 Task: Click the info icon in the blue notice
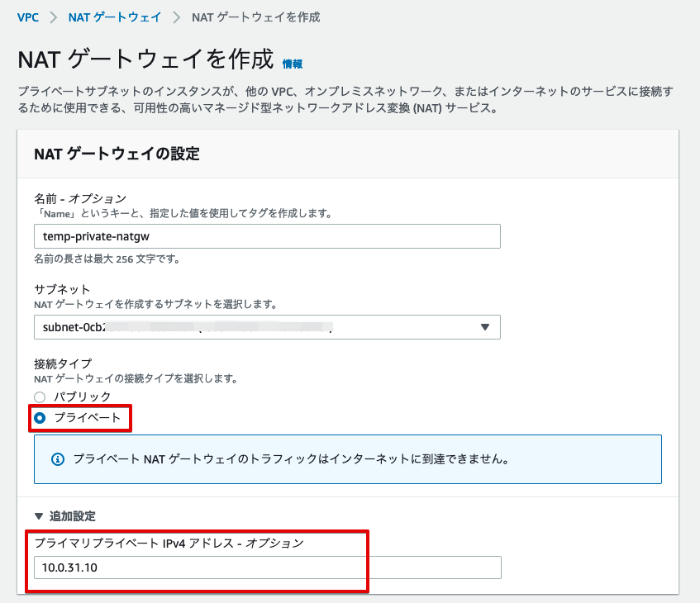(58, 458)
